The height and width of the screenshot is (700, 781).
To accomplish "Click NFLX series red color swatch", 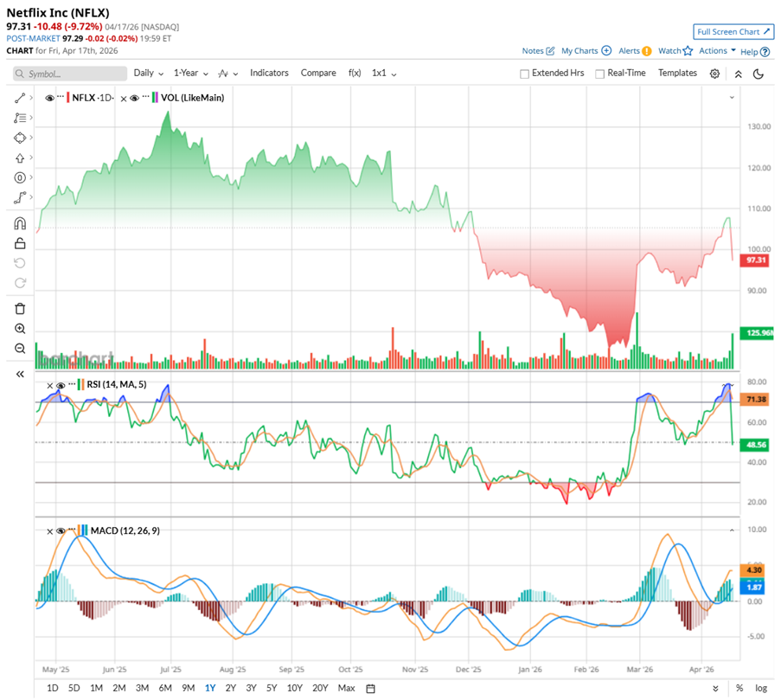I will click(68, 98).
